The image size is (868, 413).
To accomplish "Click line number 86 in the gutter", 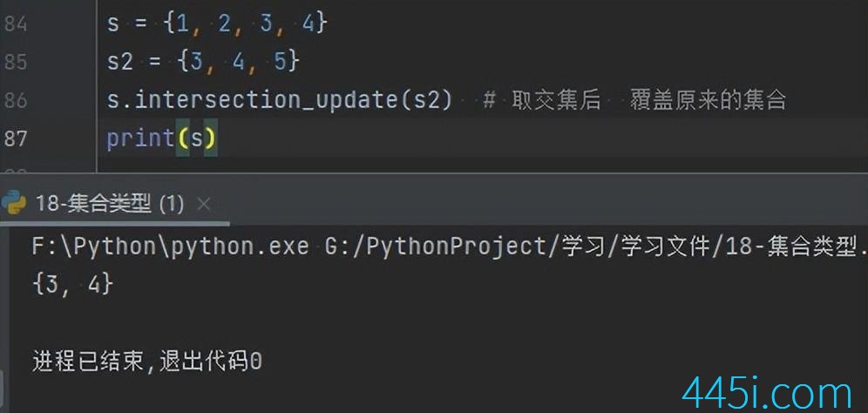I will [x=16, y=100].
